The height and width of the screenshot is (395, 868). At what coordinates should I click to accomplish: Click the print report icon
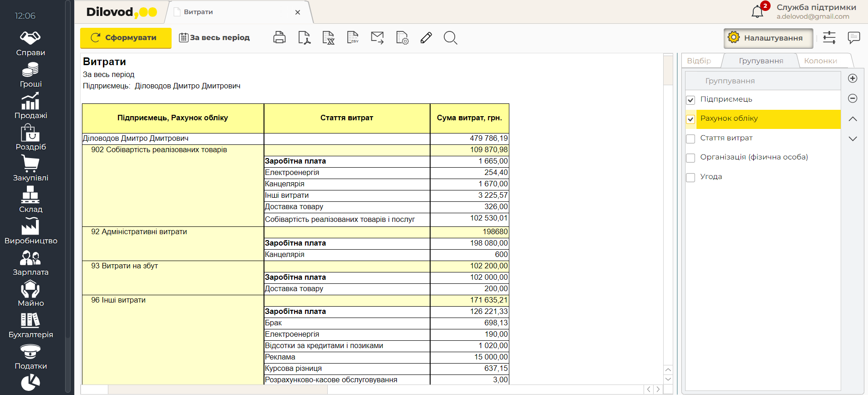tap(279, 38)
